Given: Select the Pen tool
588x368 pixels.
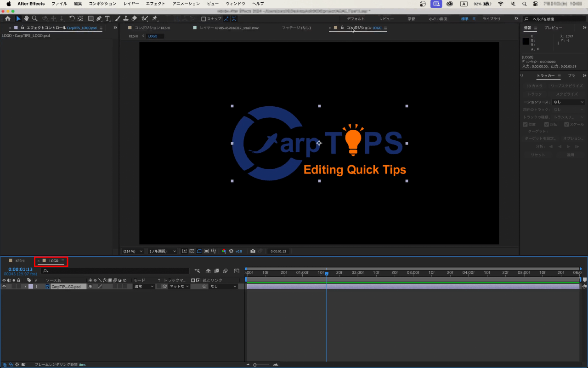Looking at the screenshot, I should click(x=99, y=19).
